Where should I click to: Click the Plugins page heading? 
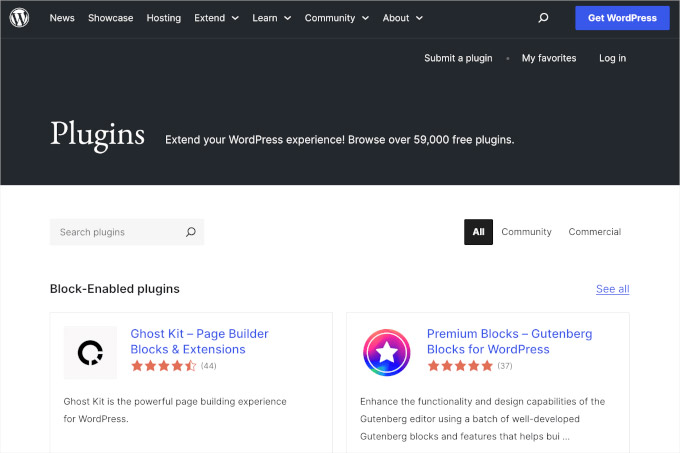click(x=98, y=135)
